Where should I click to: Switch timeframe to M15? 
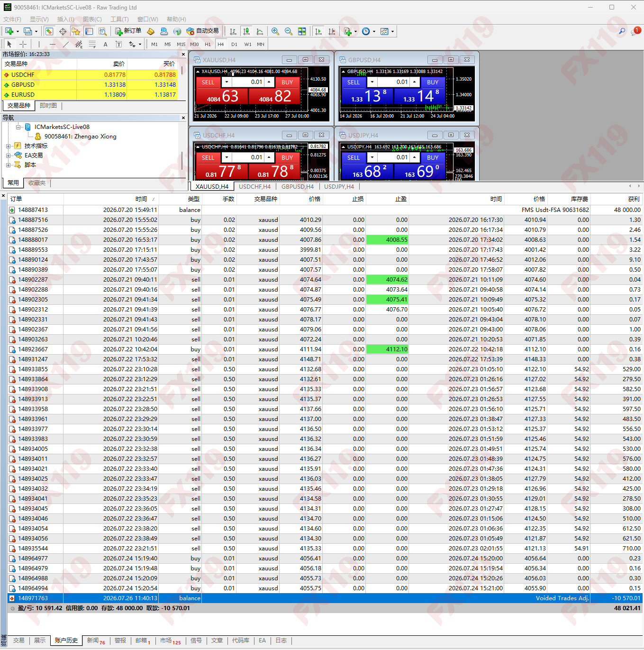(x=181, y=44)
